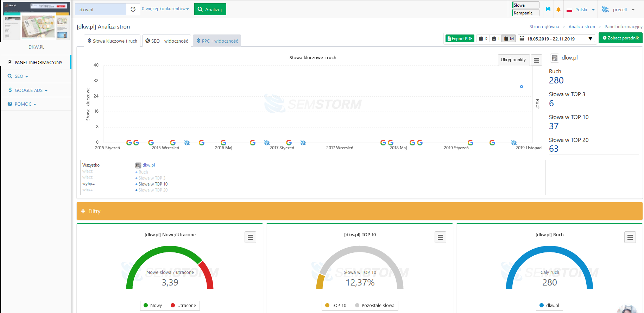Click the dkw.pl favicon in summary panel
This screenshot has width=644, height=313.
pos(555,58)
